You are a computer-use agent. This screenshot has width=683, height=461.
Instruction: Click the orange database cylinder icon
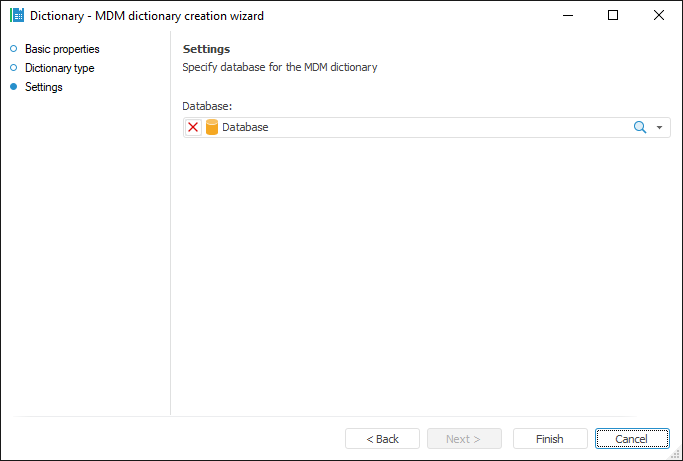point(211,128)
